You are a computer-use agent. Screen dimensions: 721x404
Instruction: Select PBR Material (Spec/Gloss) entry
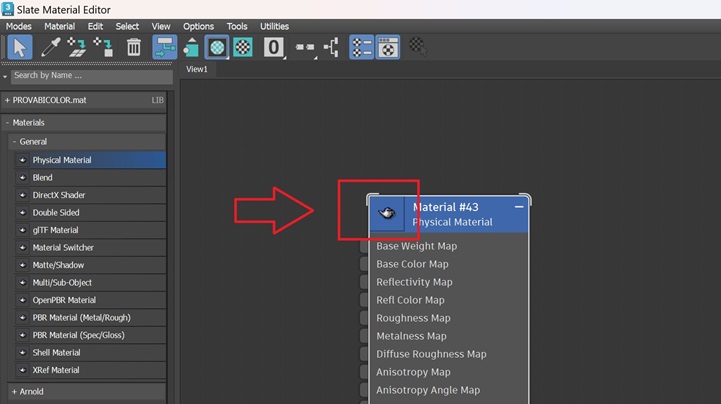coord(91,335)
